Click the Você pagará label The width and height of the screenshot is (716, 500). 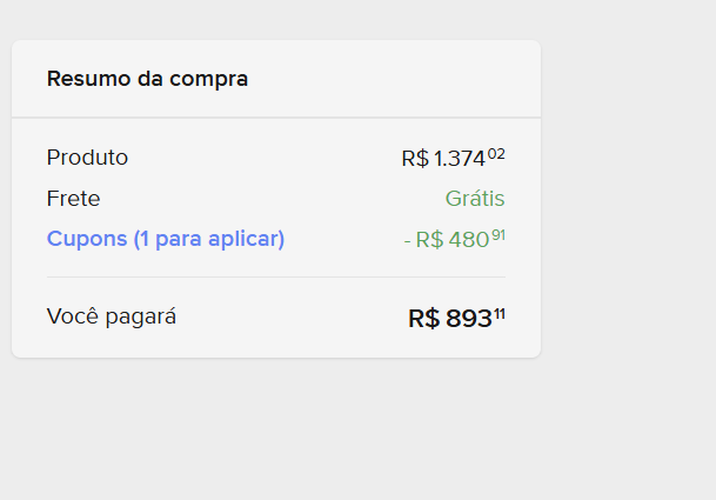111,317
